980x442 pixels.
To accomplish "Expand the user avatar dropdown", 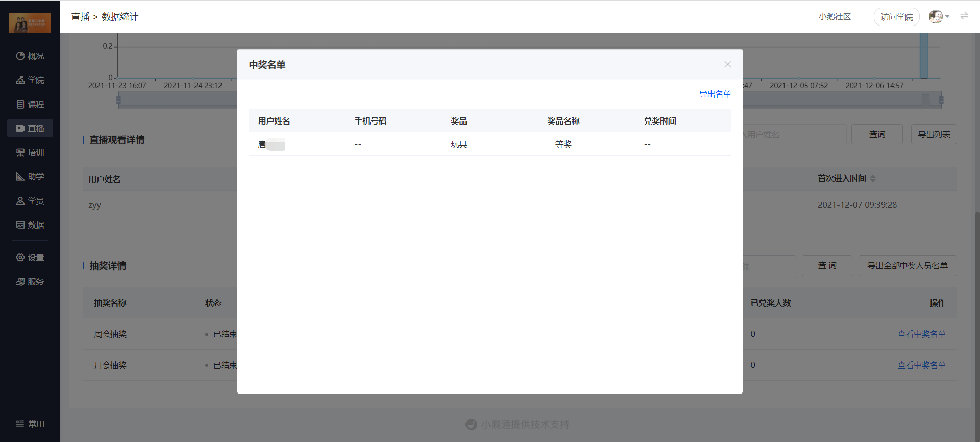I will pos(939,17).
